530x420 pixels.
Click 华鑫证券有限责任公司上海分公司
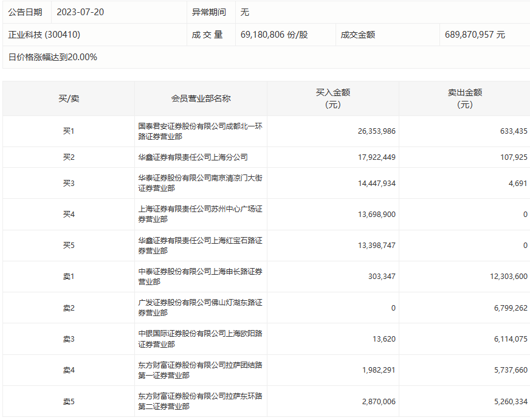[193, 157]
